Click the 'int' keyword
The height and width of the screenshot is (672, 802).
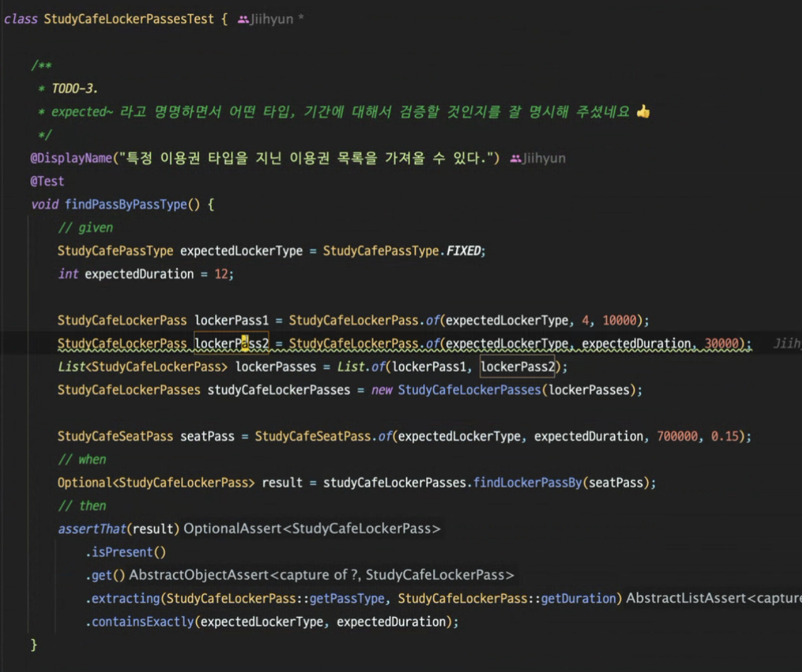point(68,274)
